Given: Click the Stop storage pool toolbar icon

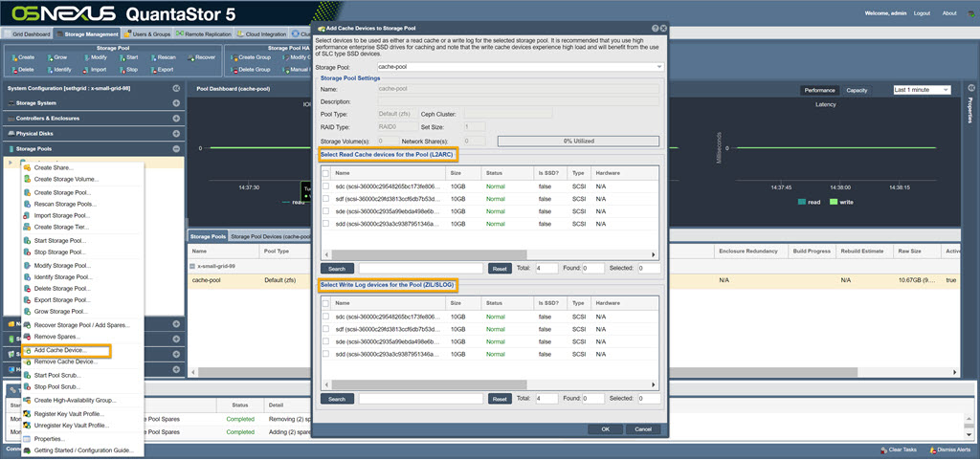Looking at the screenshot, I should point(122,70).
